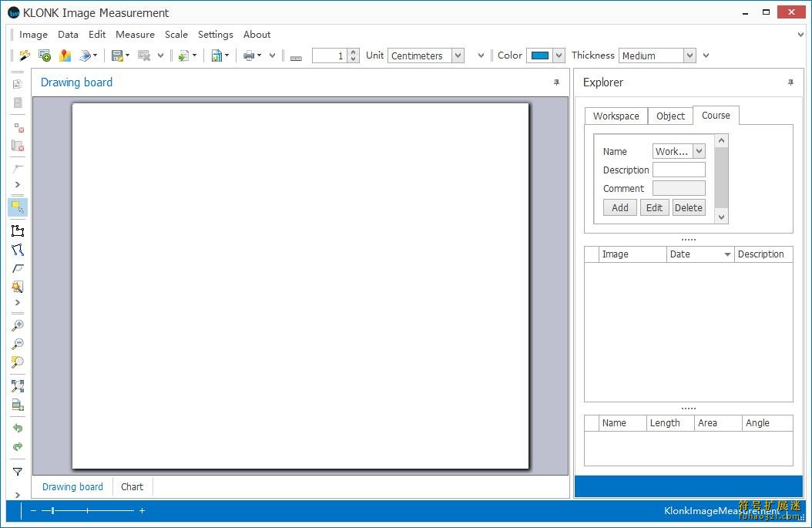Click the fit-to-window arrows icon
The width and height of the screenshot is (812, 528).
click(18, 385)
